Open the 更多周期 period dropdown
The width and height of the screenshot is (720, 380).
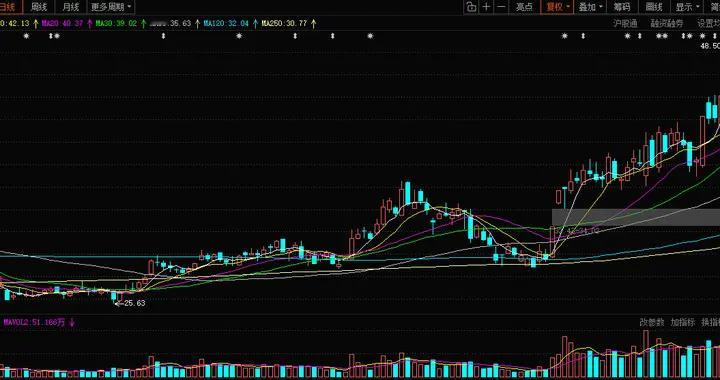click(x=111, y=7)
